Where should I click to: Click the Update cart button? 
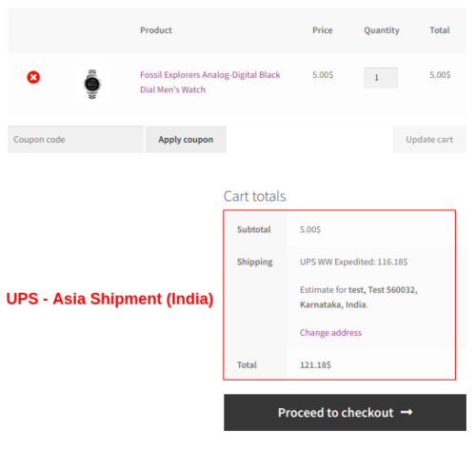[429, 140]
